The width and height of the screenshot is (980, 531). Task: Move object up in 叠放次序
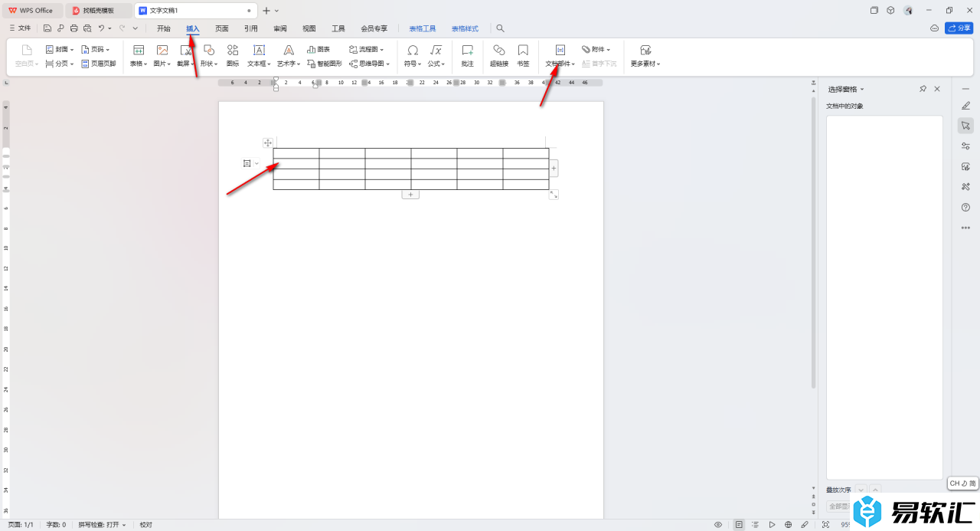(x=875, y=490)
